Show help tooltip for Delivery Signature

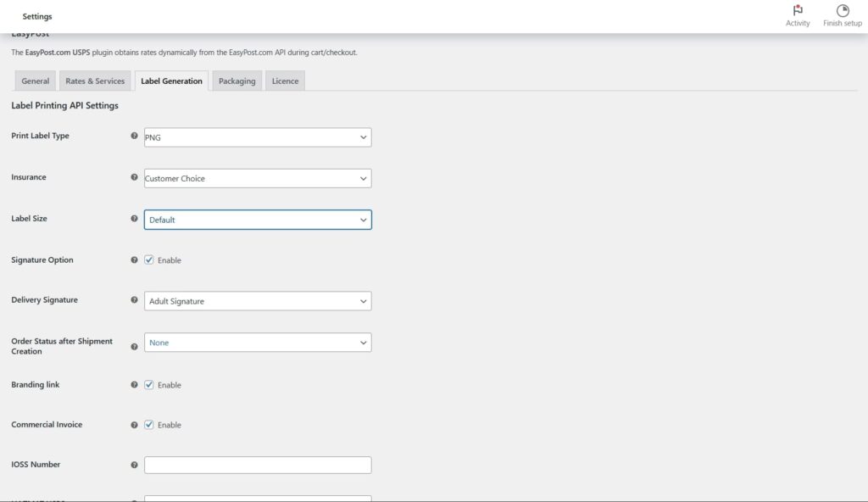tap(134, 300)
